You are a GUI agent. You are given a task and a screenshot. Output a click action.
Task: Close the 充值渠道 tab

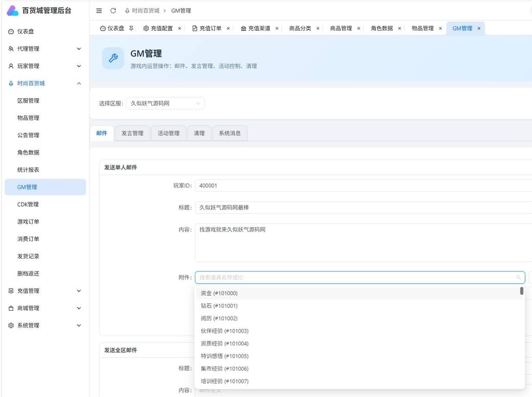click(277, 29)
